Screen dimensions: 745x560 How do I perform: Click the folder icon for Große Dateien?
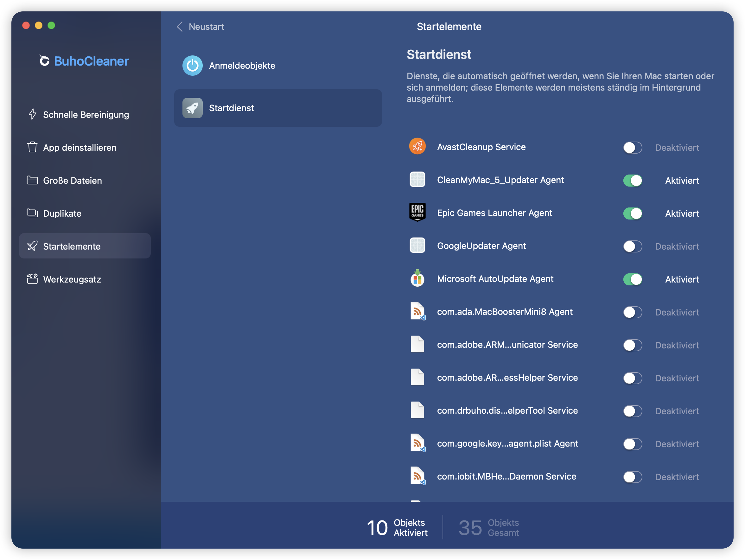point(32,180)
